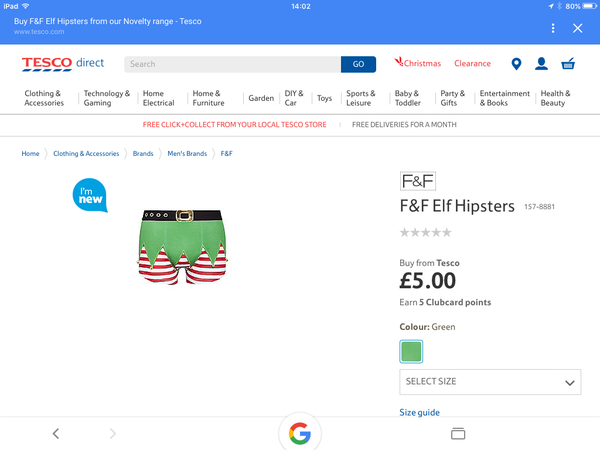This screenshot has height=450, width=600.
Task: Open the account profile icon
Action: 541,64
